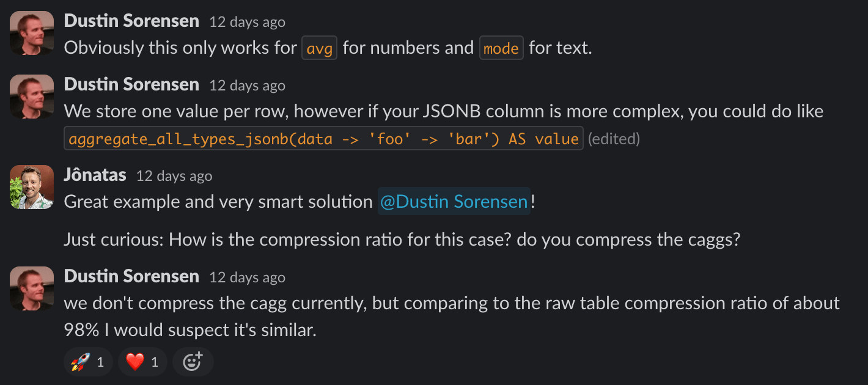The width and height of the screenshot is (868, 385).
Task: Click the Jônatas sender name
Action: (95, 175)
